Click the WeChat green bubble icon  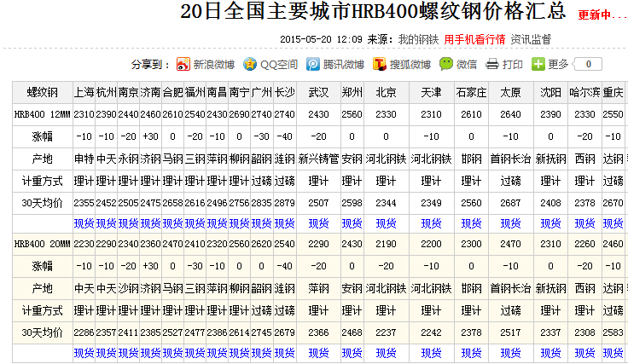[445, 64]
